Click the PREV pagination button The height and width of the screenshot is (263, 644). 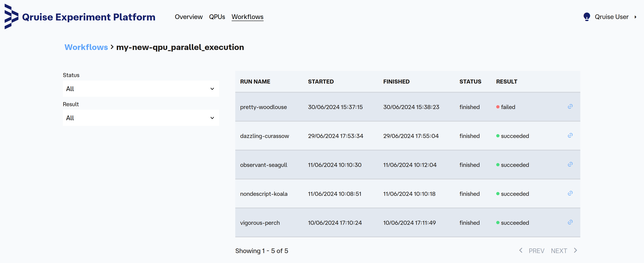(x=536, y=251)
